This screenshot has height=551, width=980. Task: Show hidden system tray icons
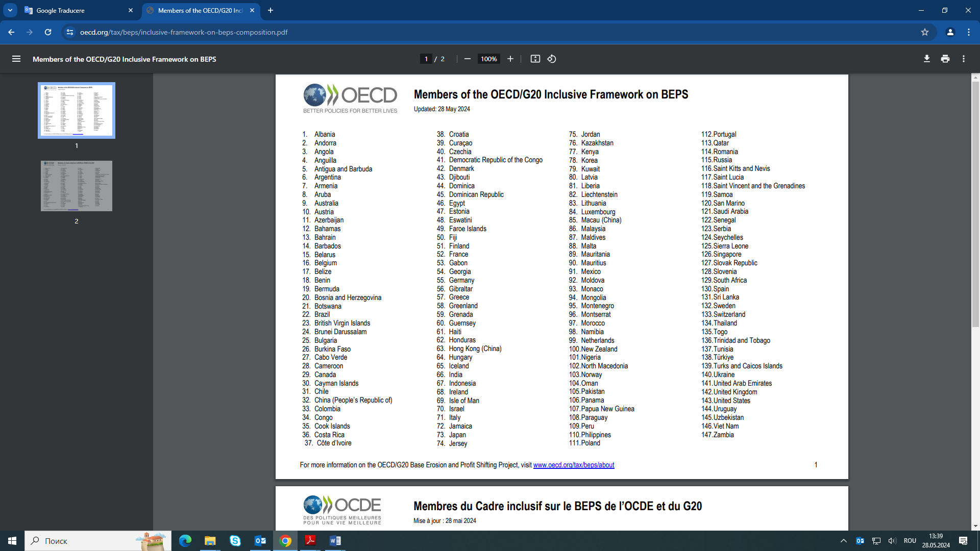pos(843,541)
